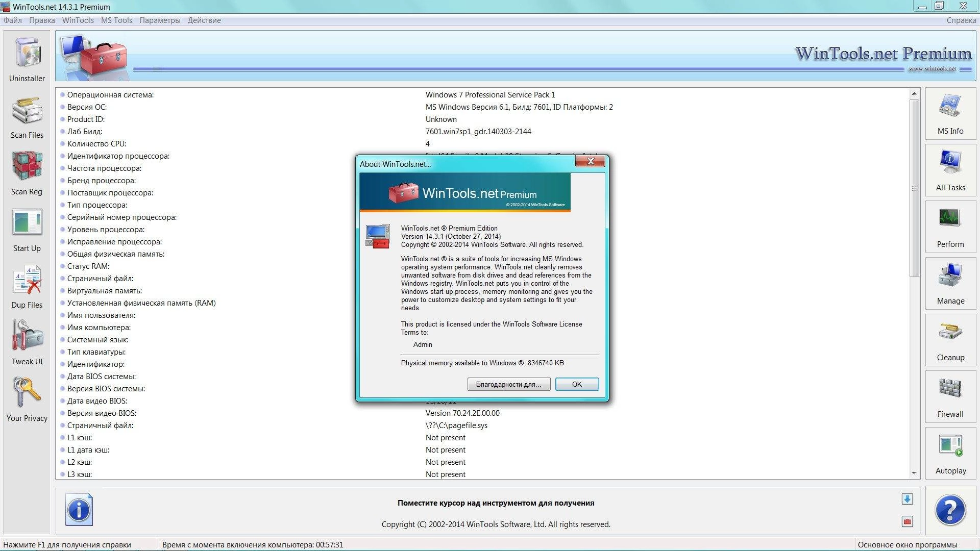Click the Лаб Билд row label
This screenshot has width=980, height=551.
coord(85,132)
